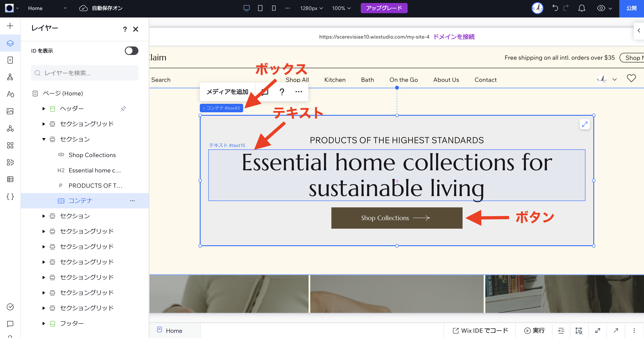The image size is (644, 338).
Task: Click inside the レイヤーを検索 search field
Action: (85, 73)
